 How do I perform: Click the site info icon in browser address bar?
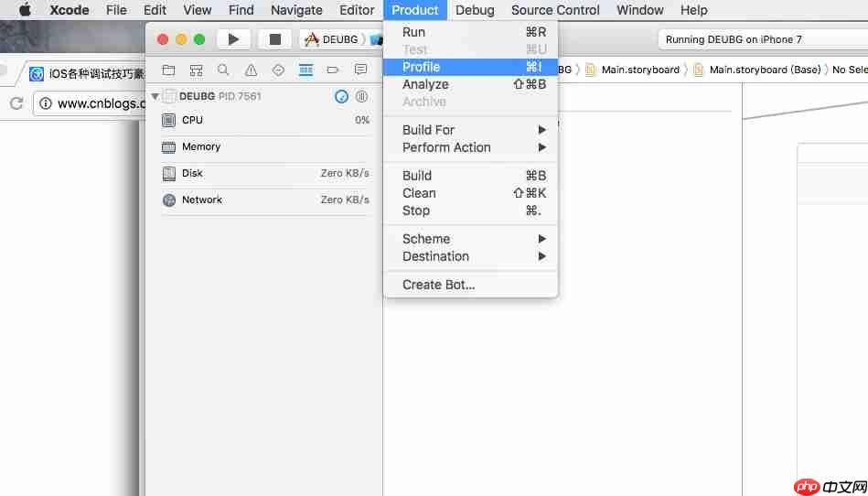click(x=46, y=103)
